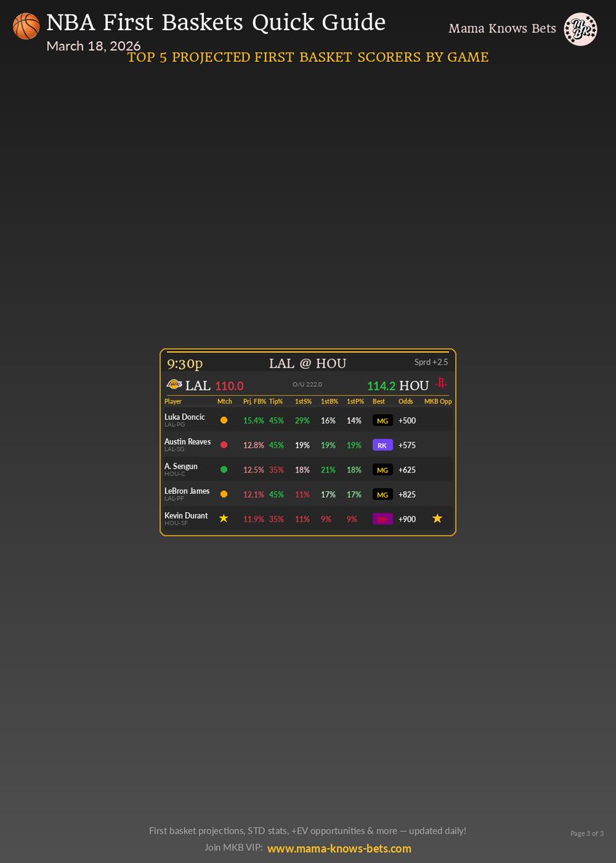This screenshot has height=863, width=616.
Task: Click the 1stB% column header
Action: [x=329, y=401]
